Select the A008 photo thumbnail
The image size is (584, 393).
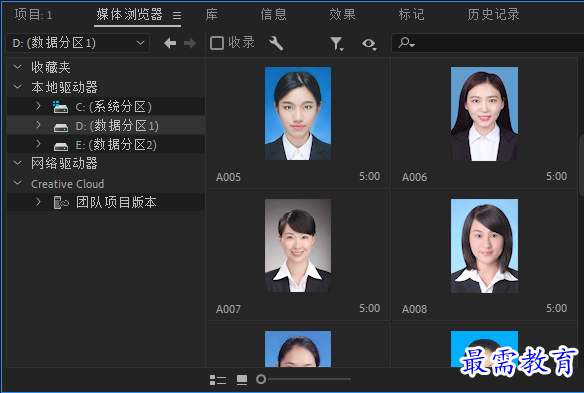[484, 246]
